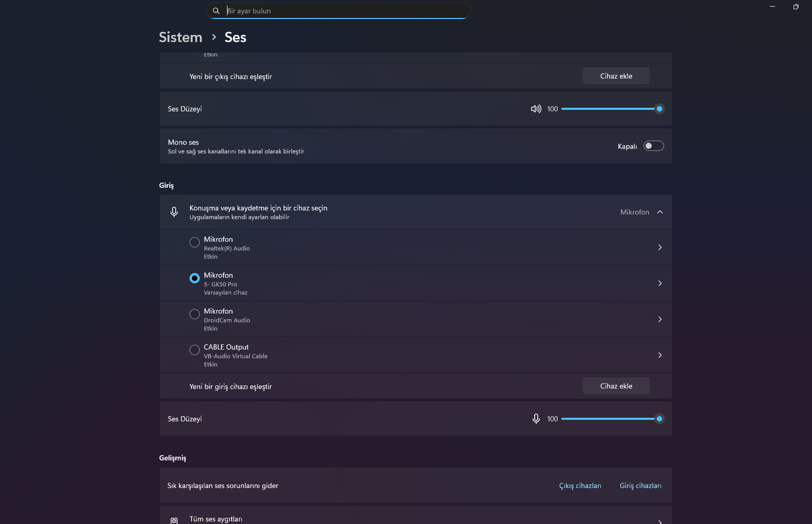Image resolution: width=812 pixels, height=524 pixels.
Task: Open Giriş cihazları troubleshooter link
Action: tap(640, 486)
